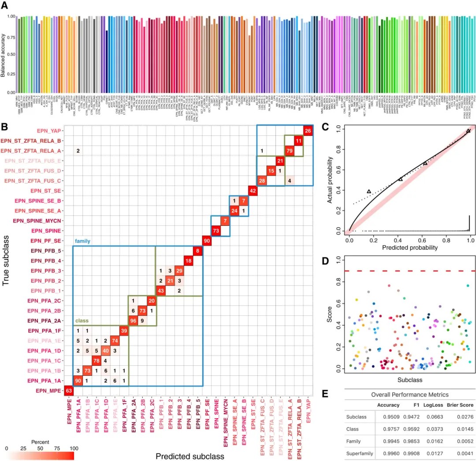Select the 78 cell for EPN_PFA_1C
476x461 pixels.
coord(96,360)
